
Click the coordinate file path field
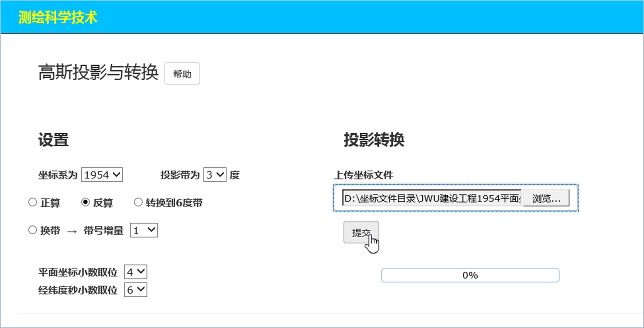pos(432,198)
